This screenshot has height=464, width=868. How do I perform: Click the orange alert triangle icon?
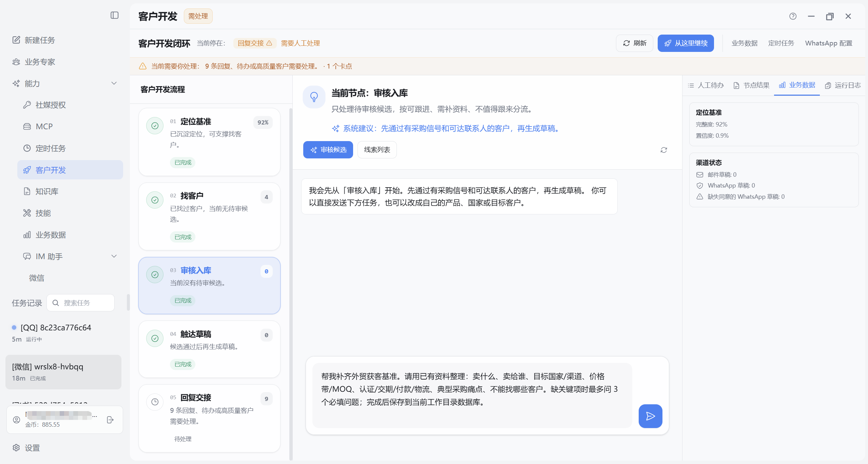pos(142,66)
